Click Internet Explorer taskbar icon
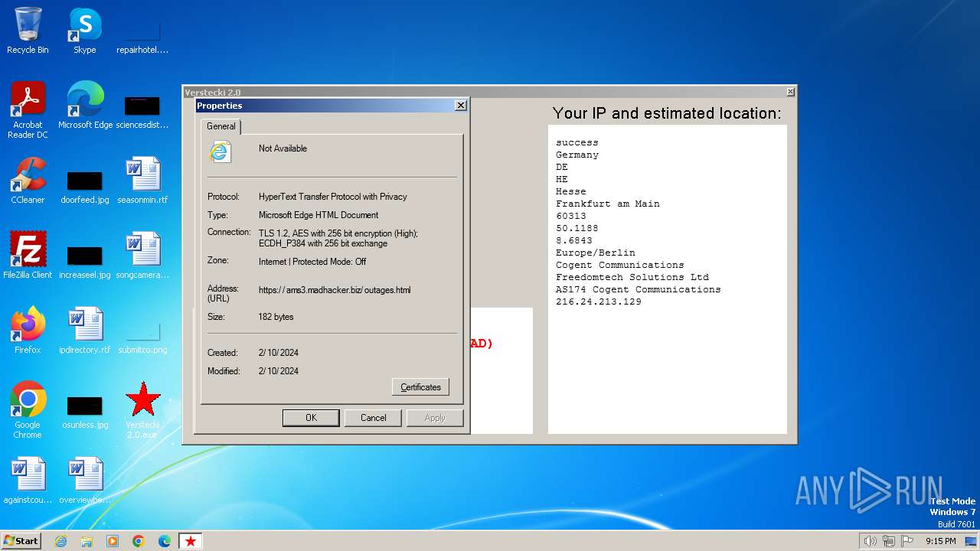980x551 pixels. pyautogui.click(x=60, y=541)
